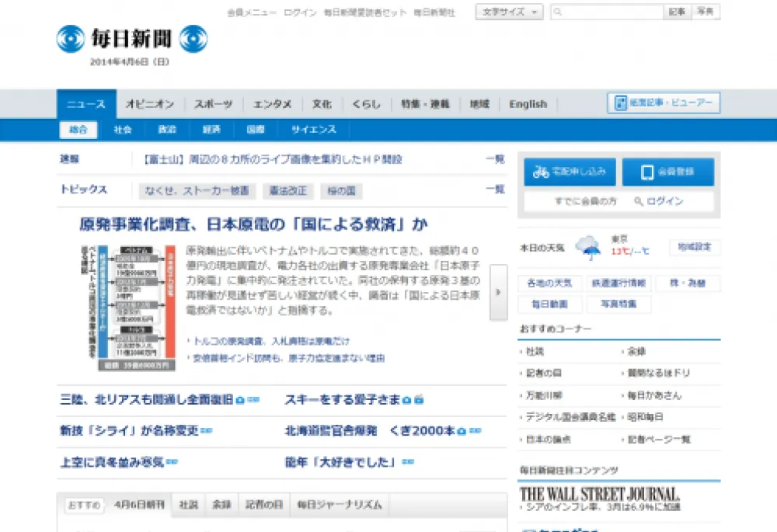Image resolution: width=777 pixels, height=532 pixels.
Task: Click the photo icon beside スキーをする愛子さま
Action: (407, 400)
